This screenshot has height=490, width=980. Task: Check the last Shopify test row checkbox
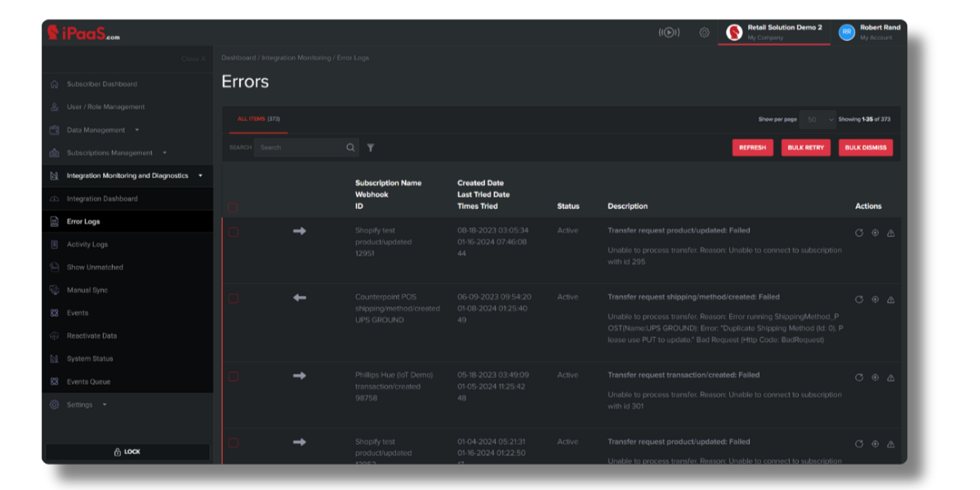[x=233, y=443]
